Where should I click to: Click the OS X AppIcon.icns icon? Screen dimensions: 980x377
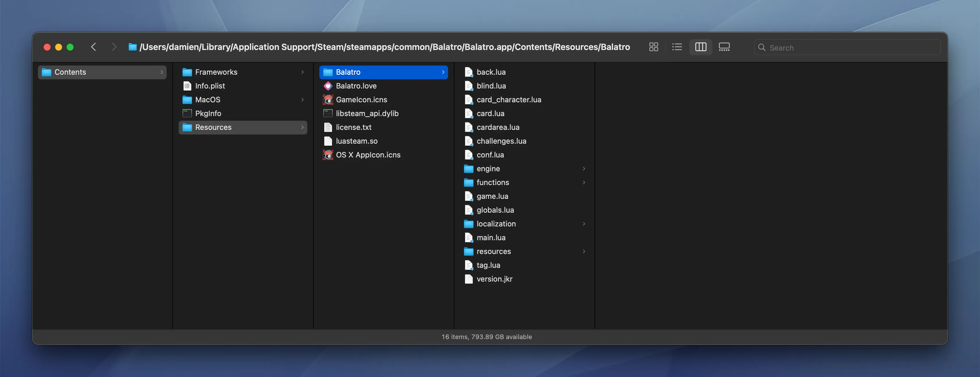[x=327, y=155]
